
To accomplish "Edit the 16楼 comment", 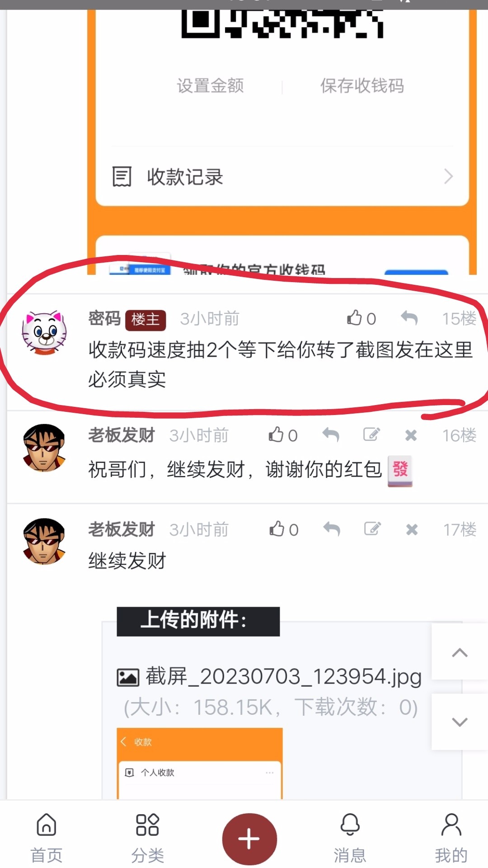I will point(372,434).
